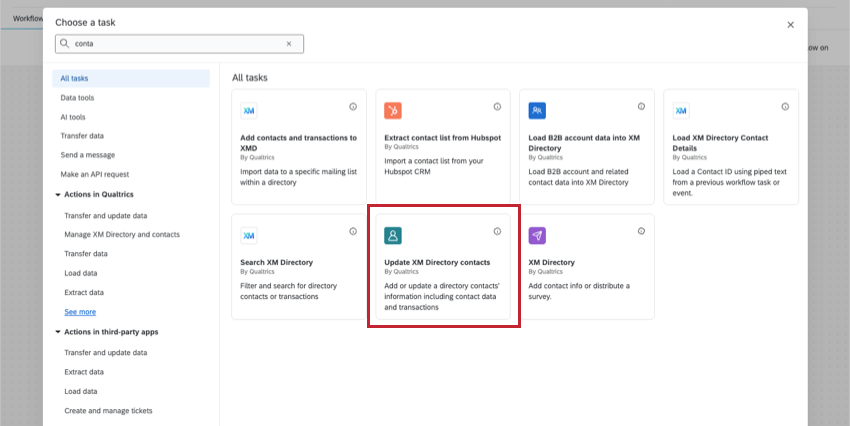
Task: Open the Data tools category
Action: coord(77,98)
